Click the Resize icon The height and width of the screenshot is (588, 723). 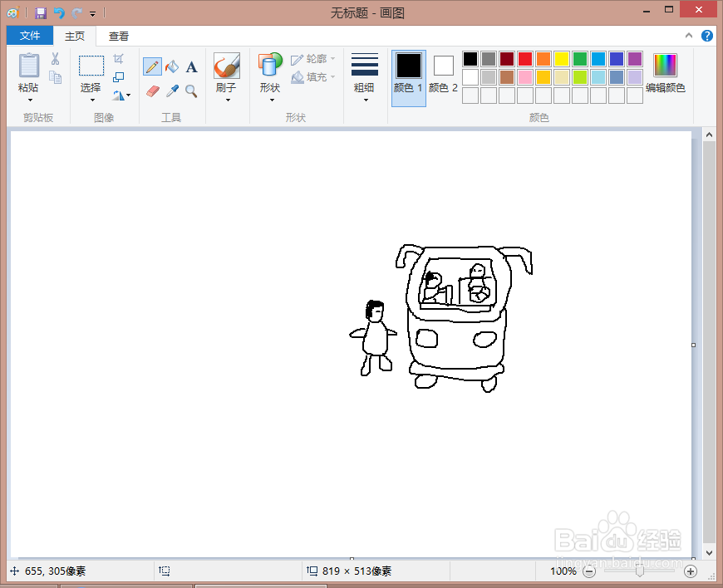pos(119,77)
